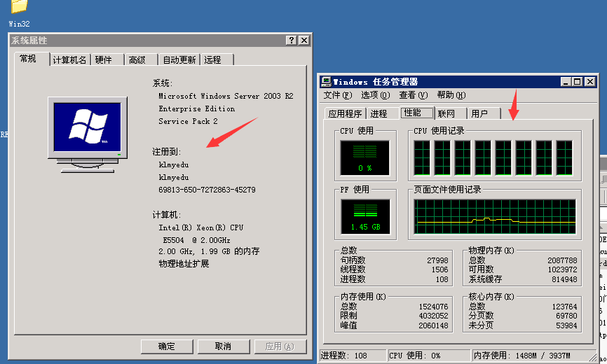Click the question mark help button in 系统属性

click(292, 41)
